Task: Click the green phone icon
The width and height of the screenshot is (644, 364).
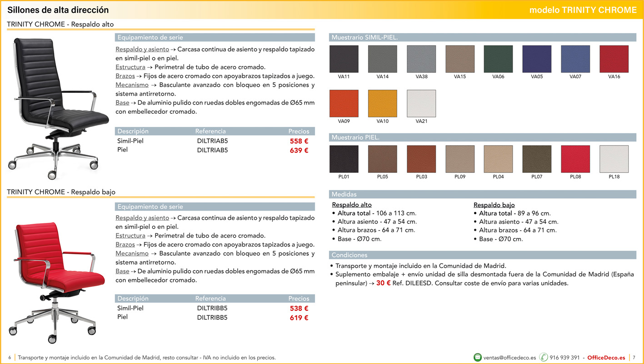Action: (544, 358)
